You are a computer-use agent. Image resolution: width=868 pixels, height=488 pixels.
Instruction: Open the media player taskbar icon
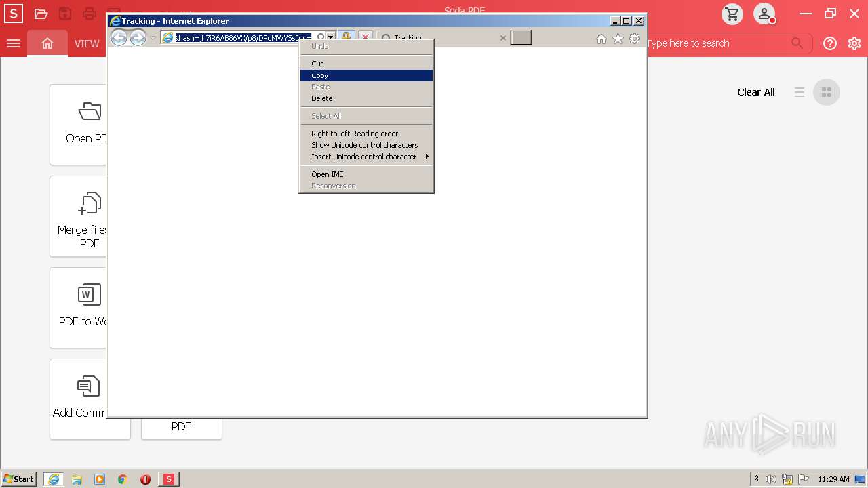pos(100,479)
